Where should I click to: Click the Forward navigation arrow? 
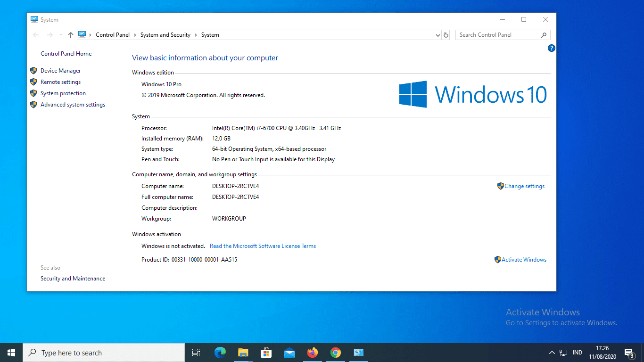coord(50,35)
